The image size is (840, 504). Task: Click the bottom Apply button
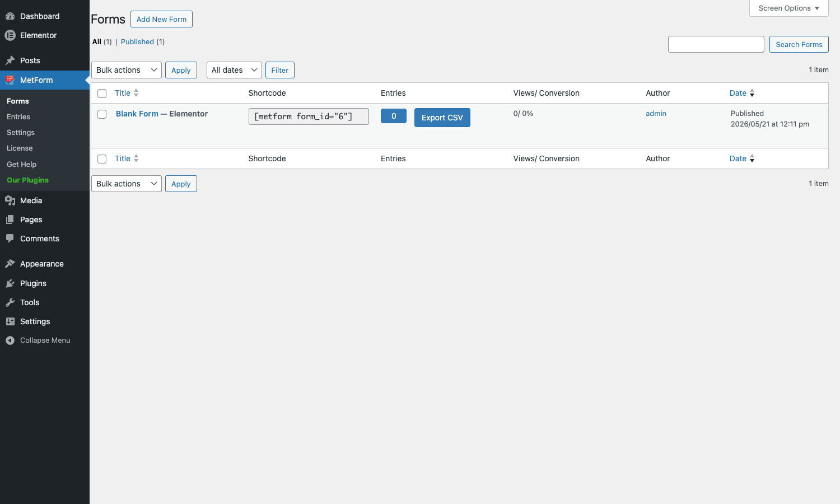click(x=181, y=184)
